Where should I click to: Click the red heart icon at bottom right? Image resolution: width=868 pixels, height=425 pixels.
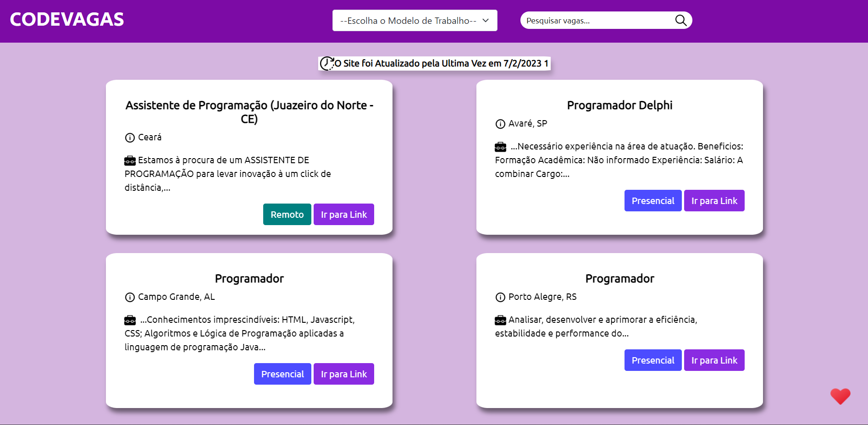pyautogui.click(x=840, y=396)
